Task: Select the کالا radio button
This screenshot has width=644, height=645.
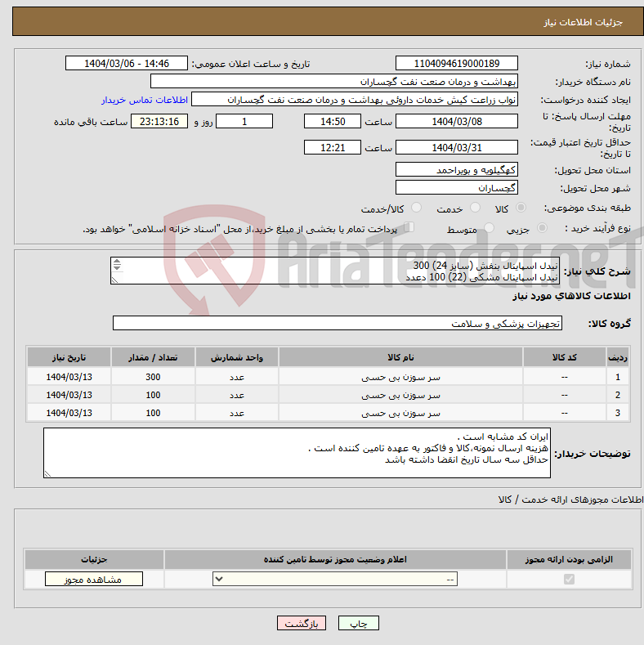Action: [521, 208]
